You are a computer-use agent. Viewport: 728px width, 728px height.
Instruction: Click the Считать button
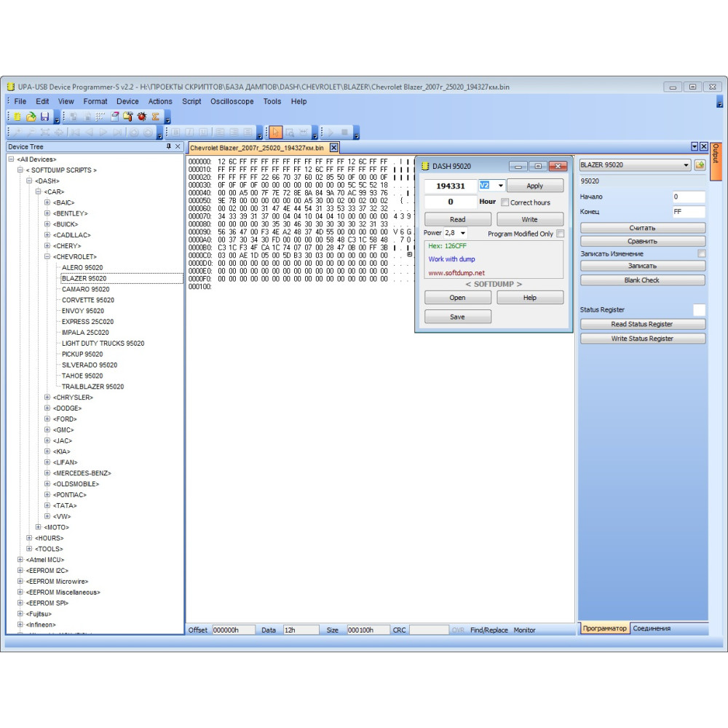[643, 228]
